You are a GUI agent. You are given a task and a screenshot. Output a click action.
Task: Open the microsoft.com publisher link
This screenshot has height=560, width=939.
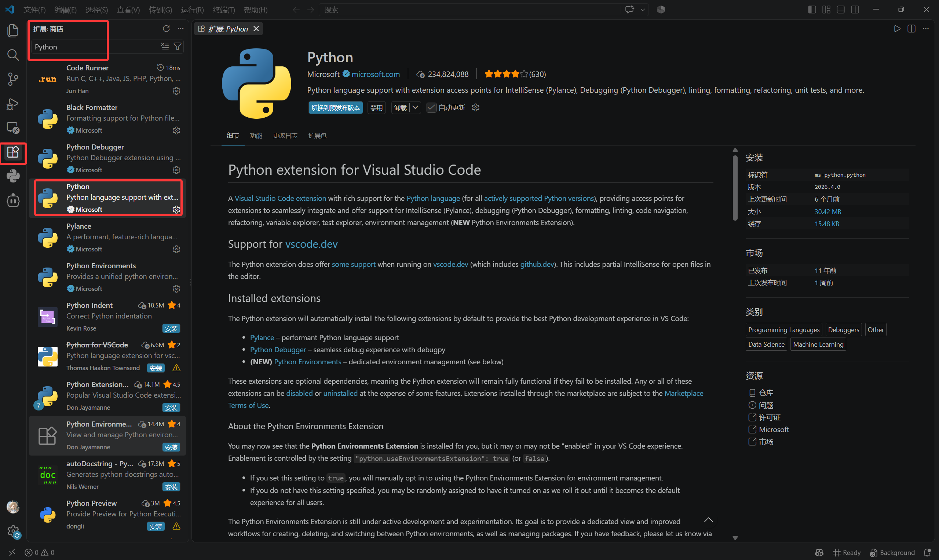pos(376,74)
